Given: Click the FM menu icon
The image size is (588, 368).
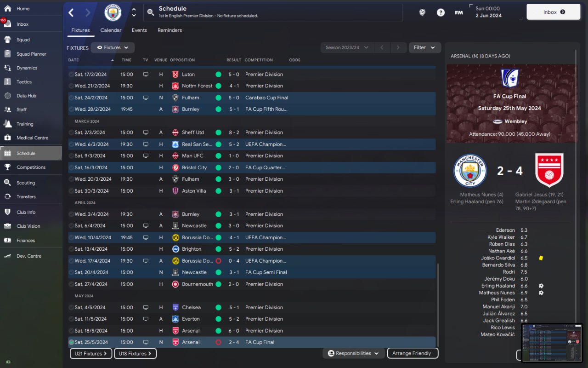Looking at the screenshot, I should coord(459,12).
